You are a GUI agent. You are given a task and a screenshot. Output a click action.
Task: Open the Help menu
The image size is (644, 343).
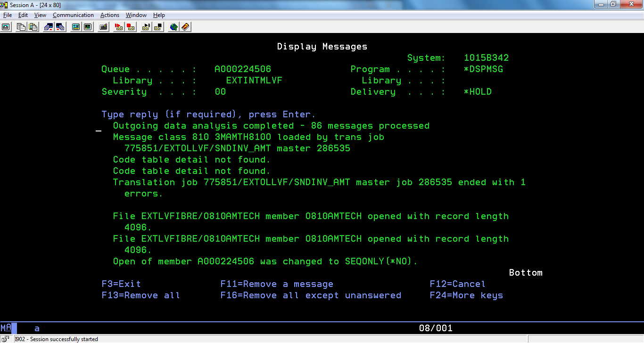click(159, 15)
